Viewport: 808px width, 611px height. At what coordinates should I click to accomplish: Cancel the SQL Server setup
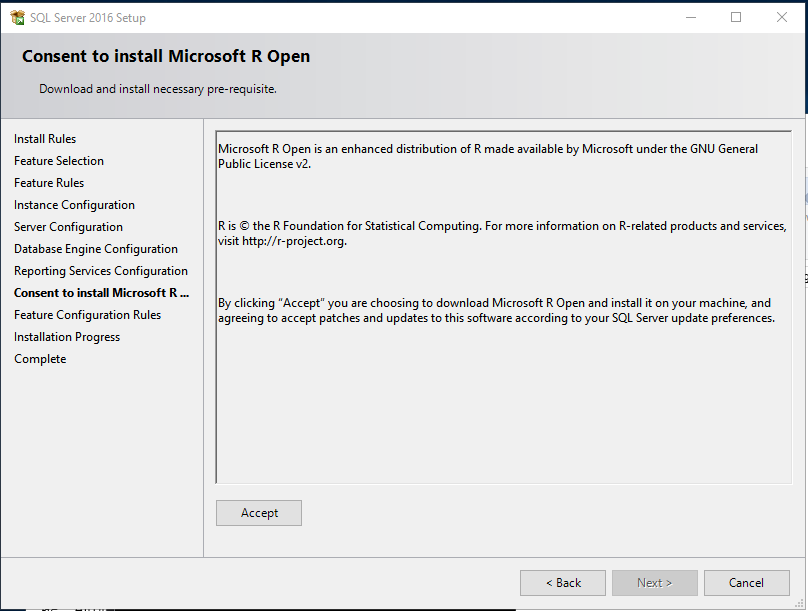click(747, 582)
